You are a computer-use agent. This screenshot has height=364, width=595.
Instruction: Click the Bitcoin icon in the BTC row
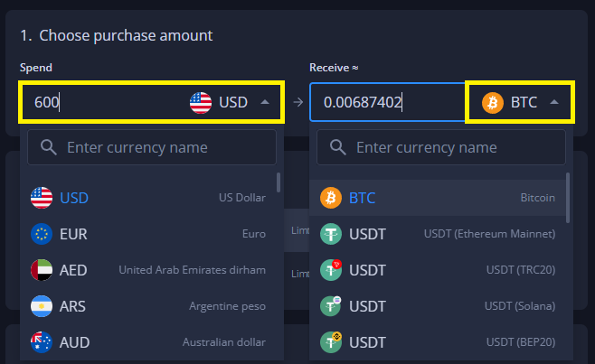[x=331, y=198]
